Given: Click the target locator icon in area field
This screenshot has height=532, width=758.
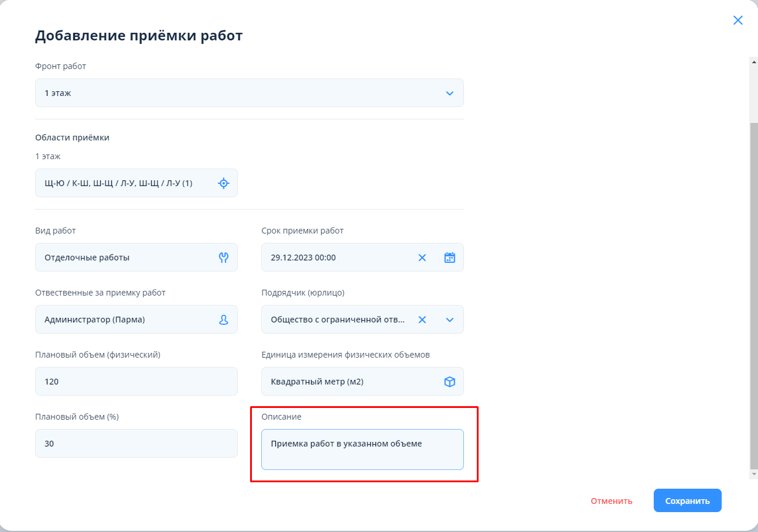Looking at the screenshot, I should pyautogui.click(x=223, y=183).
